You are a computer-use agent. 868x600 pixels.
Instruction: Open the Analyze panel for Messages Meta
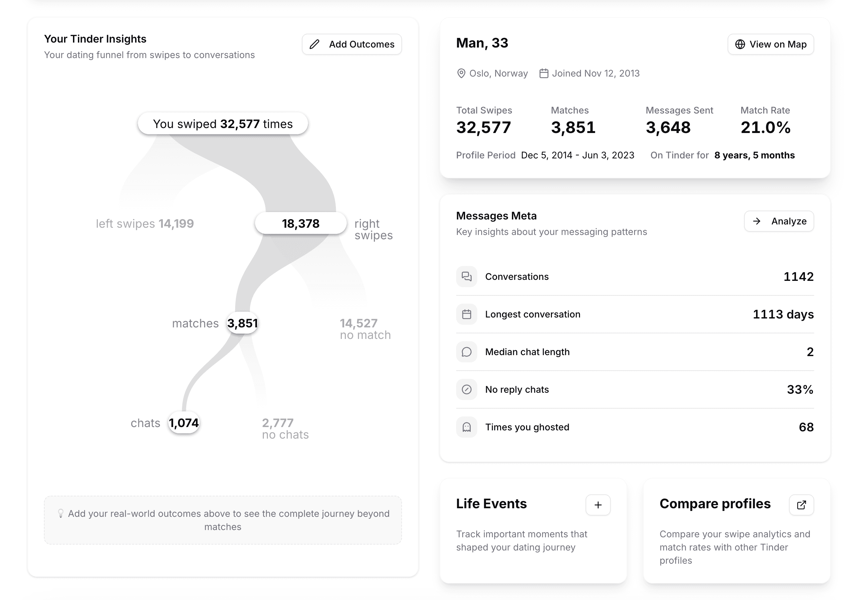pyautogui.click(x=779, y=221)
